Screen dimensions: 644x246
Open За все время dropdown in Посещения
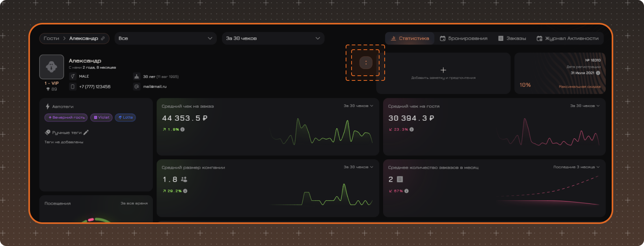pyautogui.click(x=134, y=203)
